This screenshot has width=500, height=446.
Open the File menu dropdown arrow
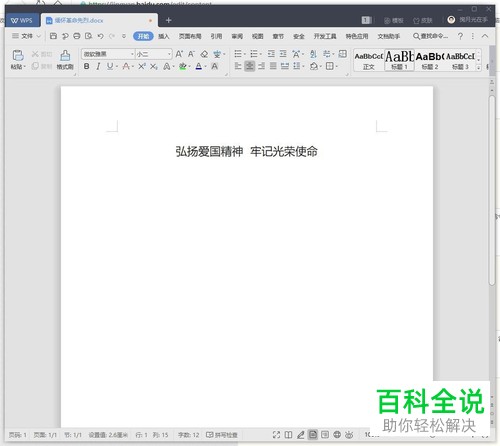tap(39, 36)
